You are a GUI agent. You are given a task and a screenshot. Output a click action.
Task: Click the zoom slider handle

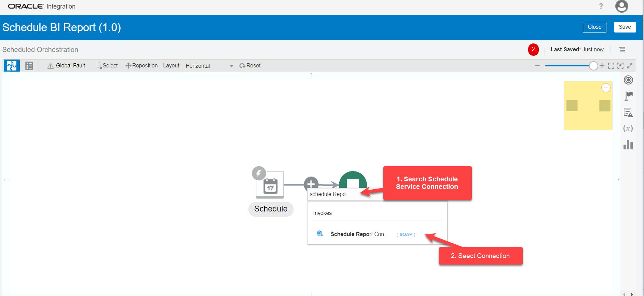(x=593, y=66)
